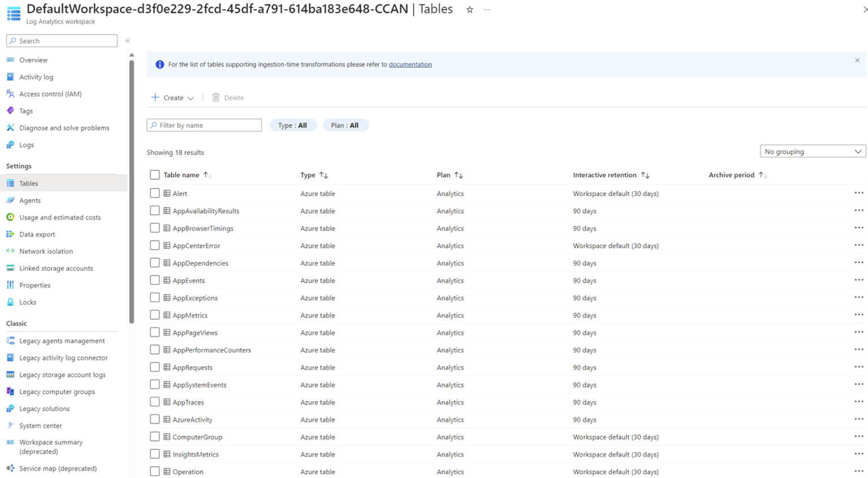Image resolution: width=868 pixels, height=478 pixels.
Task: Open the documentation link
Action: tap(410, 64)
